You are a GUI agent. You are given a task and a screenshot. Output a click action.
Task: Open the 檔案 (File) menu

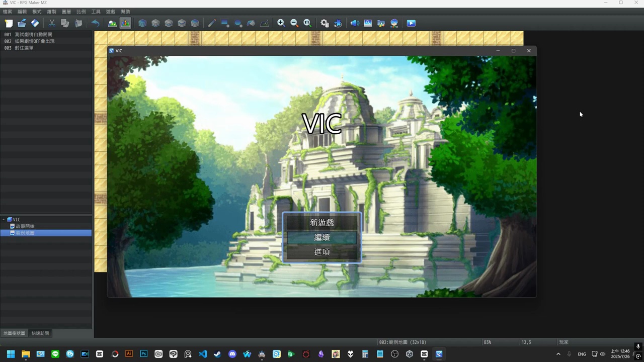point(8,12)
